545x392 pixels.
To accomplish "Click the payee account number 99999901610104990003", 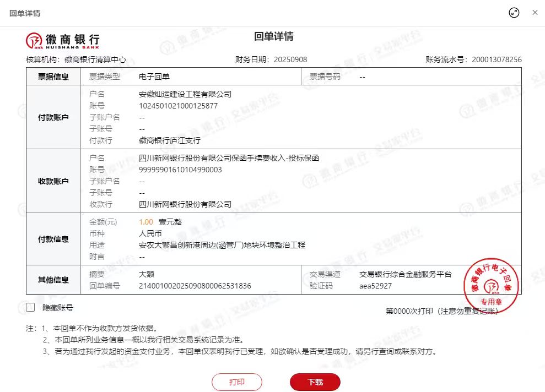I will (180, 170).
